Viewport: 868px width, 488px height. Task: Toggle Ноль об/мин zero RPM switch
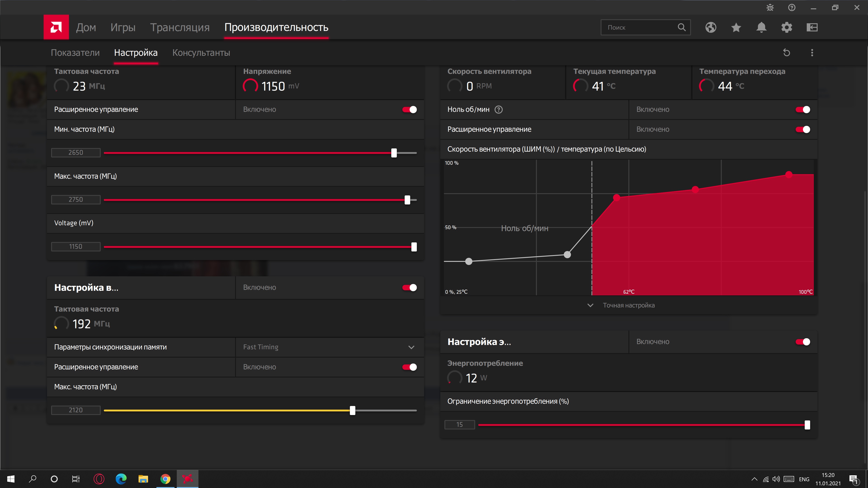coord(803,109)
